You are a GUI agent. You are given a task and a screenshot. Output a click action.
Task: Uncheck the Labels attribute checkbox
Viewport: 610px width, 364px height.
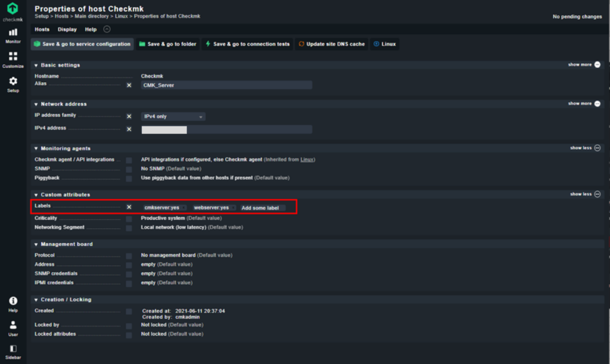(x=129, y=207)
